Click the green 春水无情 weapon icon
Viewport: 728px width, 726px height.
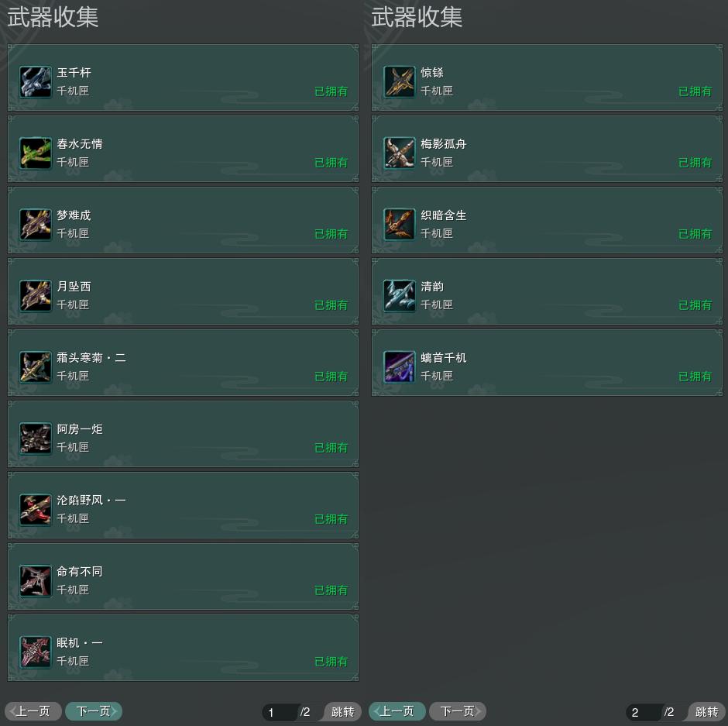point(36,153)
